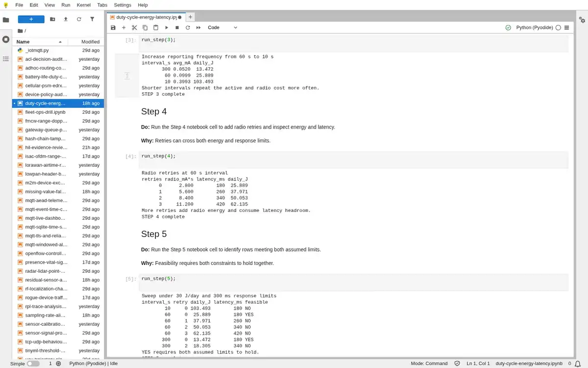Open the Kernel menu
The width and height of the screenshot is (588, 368).
tap(84, 5)
